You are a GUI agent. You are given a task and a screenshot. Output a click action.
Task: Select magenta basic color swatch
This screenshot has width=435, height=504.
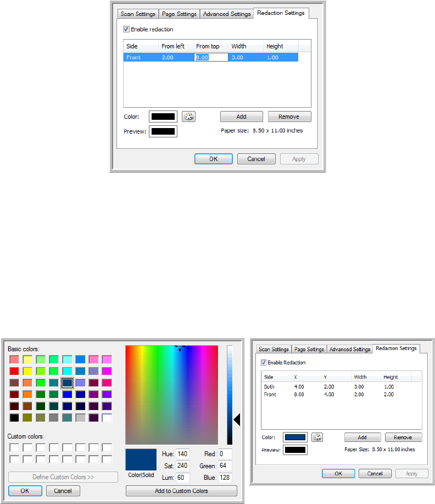pos(107,371)
